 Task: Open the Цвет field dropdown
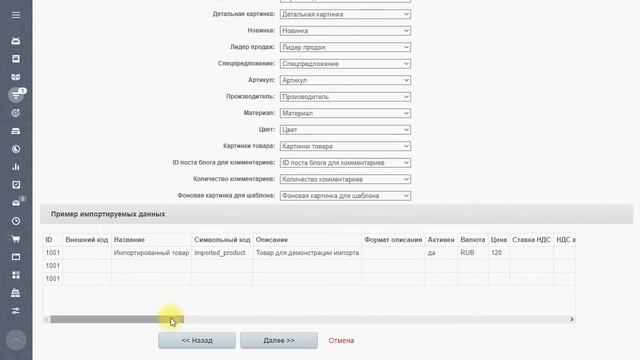345,130
